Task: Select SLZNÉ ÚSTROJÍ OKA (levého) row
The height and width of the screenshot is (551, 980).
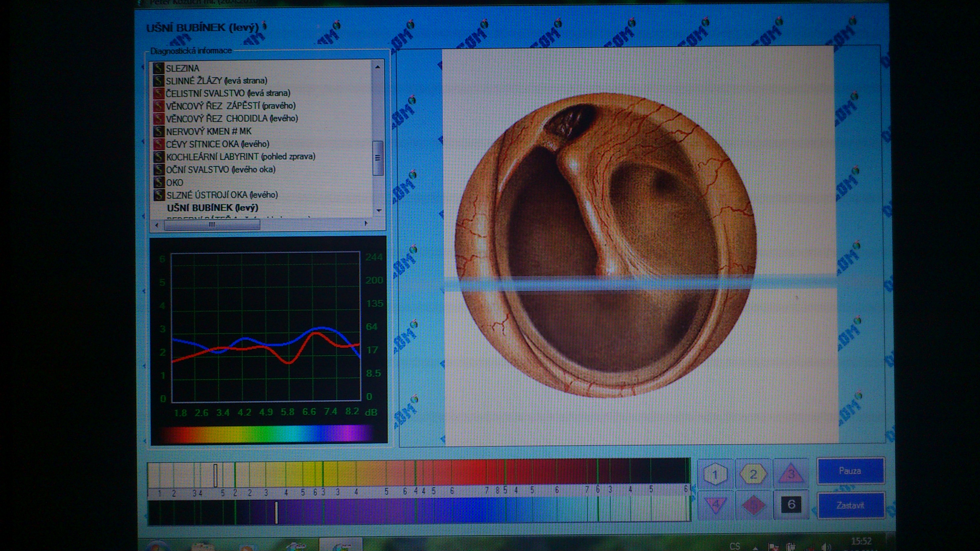Action: (222, 195)
